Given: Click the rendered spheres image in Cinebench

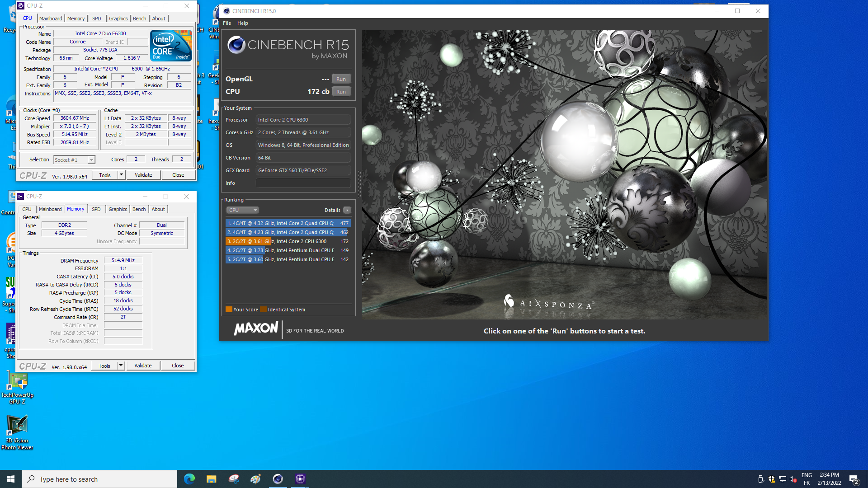Looking at the screenshot, I should (564, 175).
